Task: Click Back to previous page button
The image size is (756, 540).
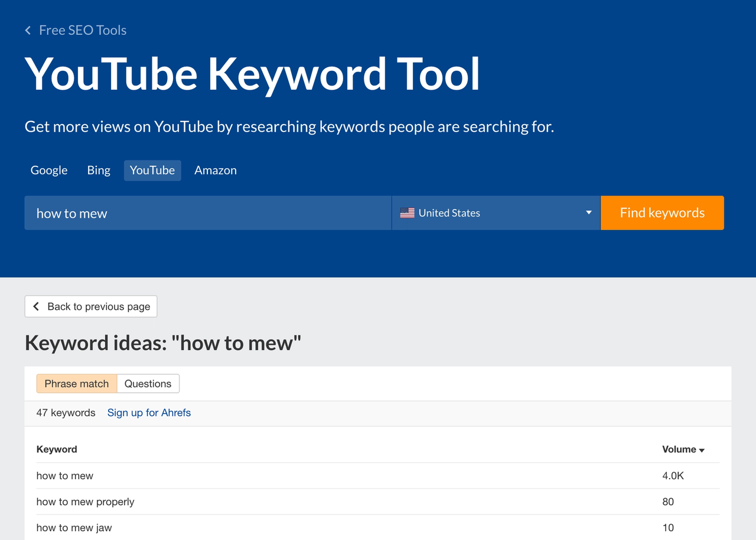Action: 91,306
